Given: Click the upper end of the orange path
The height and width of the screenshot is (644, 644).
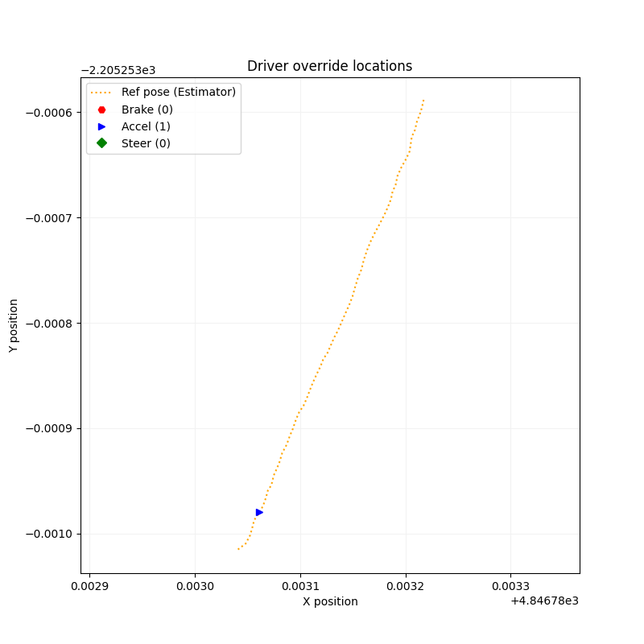Looking at the screenshot, I should [x=423, y=100].
